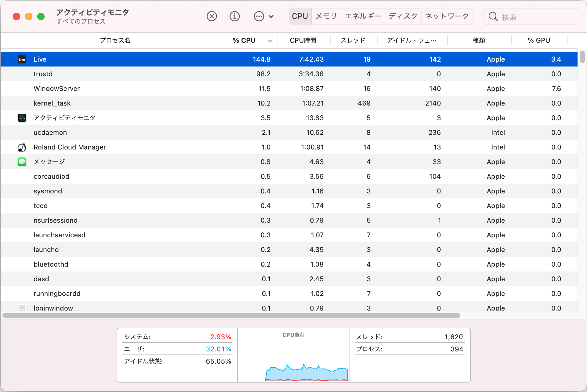
Task: Select the launchservicesd process row
Action: coord(289,235)
